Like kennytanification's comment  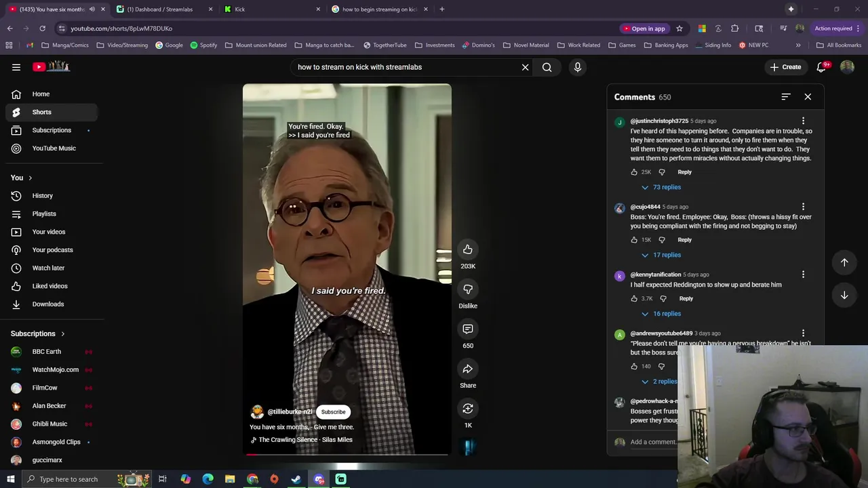click(634, 299)
